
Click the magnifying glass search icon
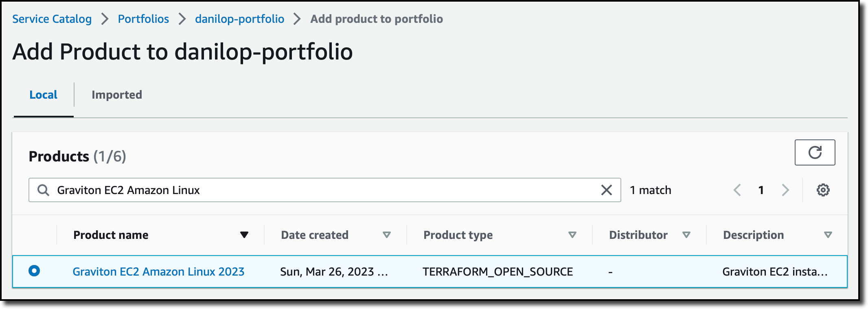pyautogui.click(x=43, y=190)
